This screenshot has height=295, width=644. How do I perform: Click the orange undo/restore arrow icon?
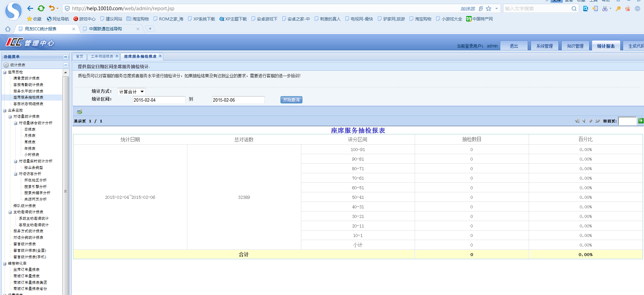[52, 8]
